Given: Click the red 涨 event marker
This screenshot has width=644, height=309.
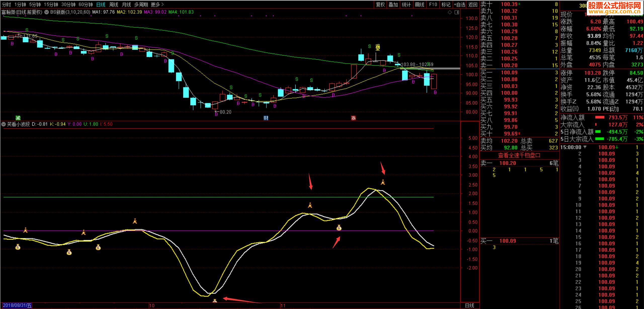Looking at the screenshot, I should click(353, 118).
